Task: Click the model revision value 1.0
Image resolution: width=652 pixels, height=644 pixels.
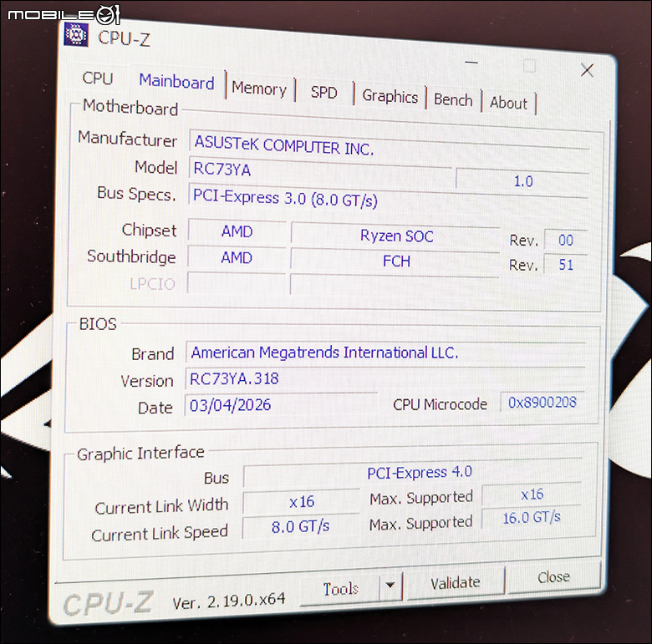Action: 522,180
